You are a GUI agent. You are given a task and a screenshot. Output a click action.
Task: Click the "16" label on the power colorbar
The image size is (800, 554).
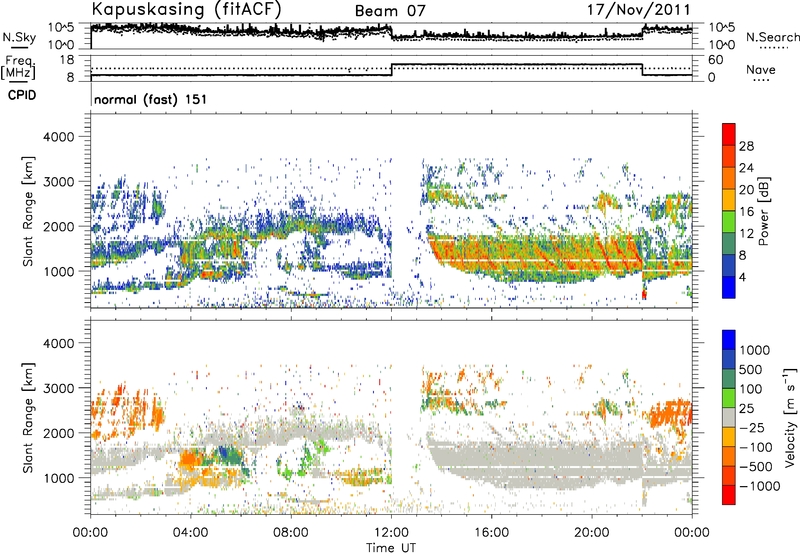point(746,212)
